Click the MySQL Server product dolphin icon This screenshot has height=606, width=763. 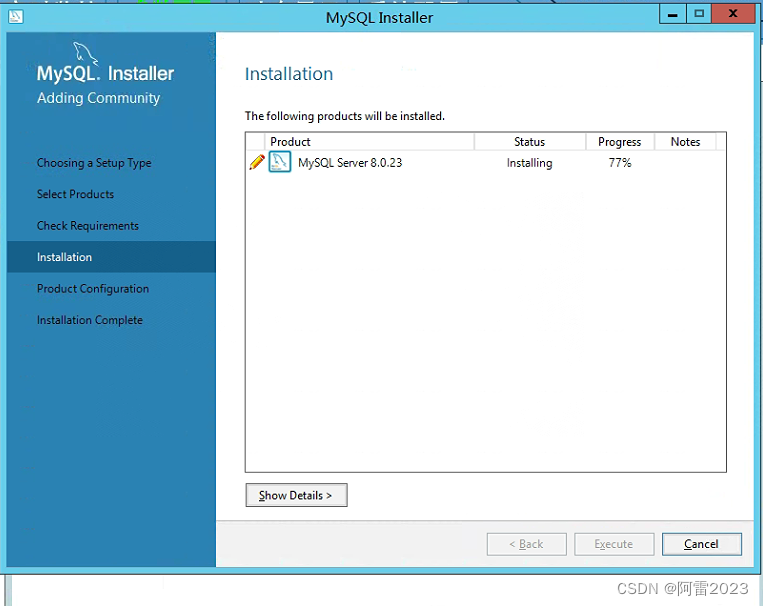[x=280, y=162]
